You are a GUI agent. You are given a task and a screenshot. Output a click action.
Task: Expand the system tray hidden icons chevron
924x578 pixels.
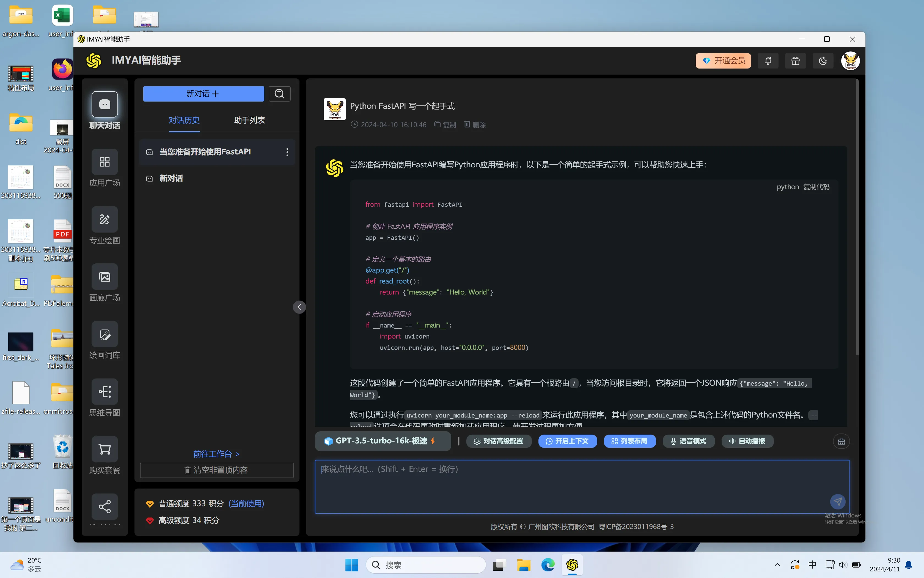click(777, 565)
